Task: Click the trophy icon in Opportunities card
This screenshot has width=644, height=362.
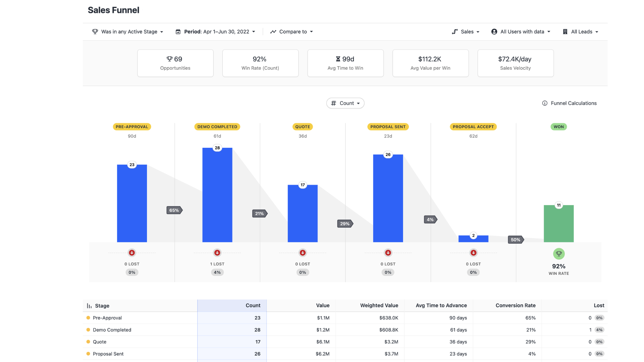Action: (x=169, y=59)
